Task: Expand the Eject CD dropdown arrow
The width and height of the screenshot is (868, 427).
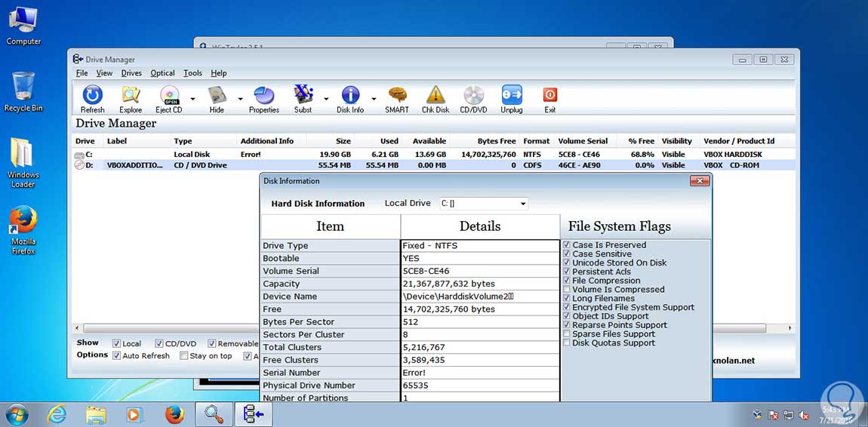Action: (x=192, y=99)
